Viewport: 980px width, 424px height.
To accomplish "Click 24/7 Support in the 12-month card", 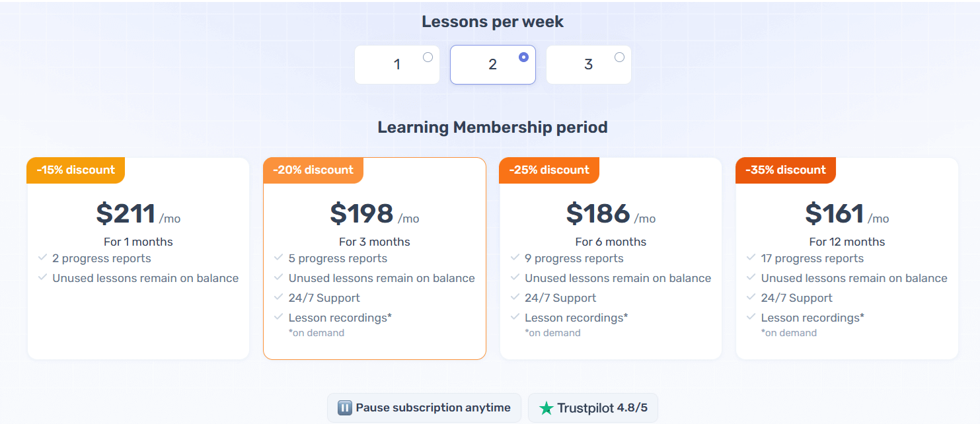I will 796,298.
